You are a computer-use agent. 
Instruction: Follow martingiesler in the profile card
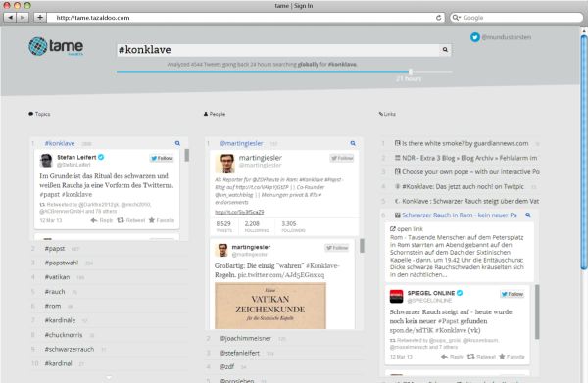tap(342, 158)
